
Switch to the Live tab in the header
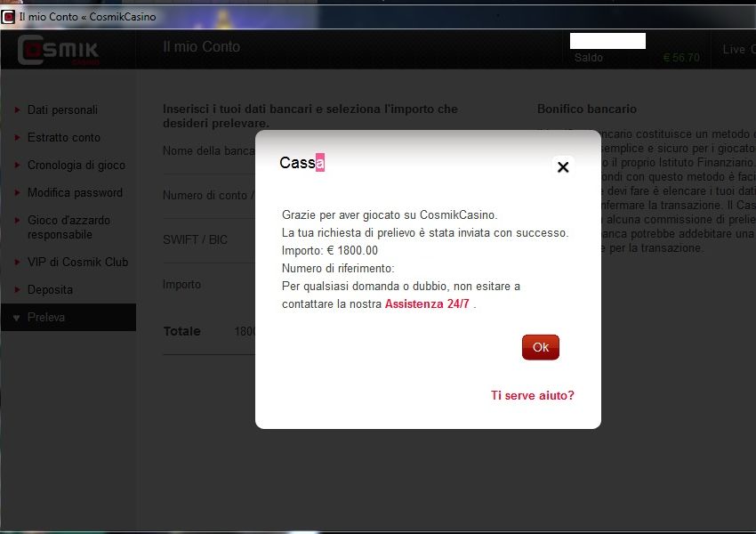tap(737, 50)
